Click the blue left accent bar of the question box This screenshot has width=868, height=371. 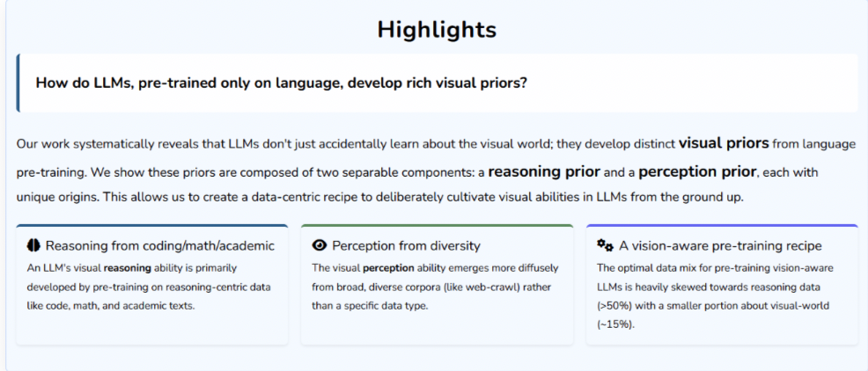click(x=18, y=83)
